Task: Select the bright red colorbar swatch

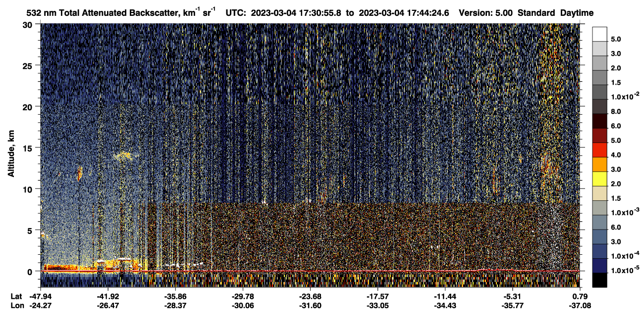Action: click(x=599, y=149)
